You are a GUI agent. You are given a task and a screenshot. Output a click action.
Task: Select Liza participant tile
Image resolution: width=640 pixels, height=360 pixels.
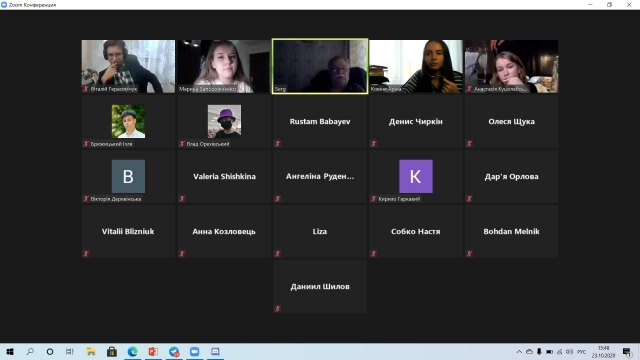click(x=320, y=231)
